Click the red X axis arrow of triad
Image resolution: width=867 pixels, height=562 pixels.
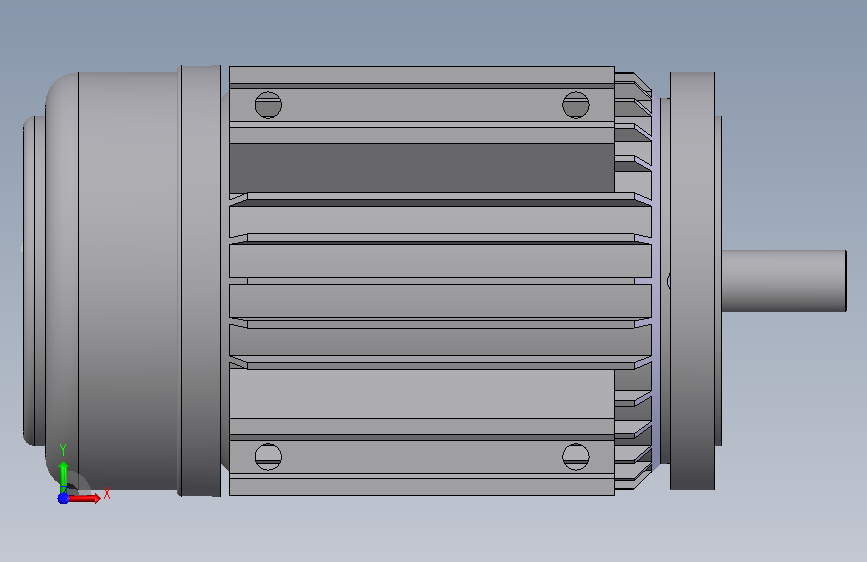85,498
